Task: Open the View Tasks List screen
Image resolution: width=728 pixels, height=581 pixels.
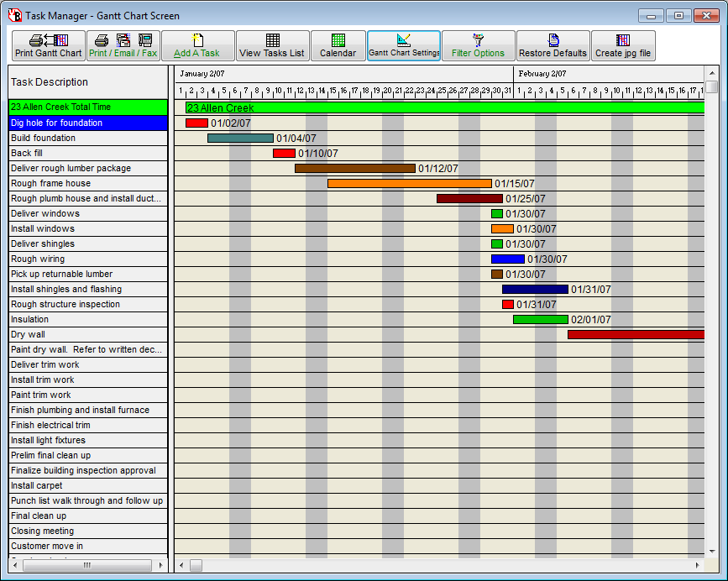Action: pyautogui.click(x=272, y=46)
